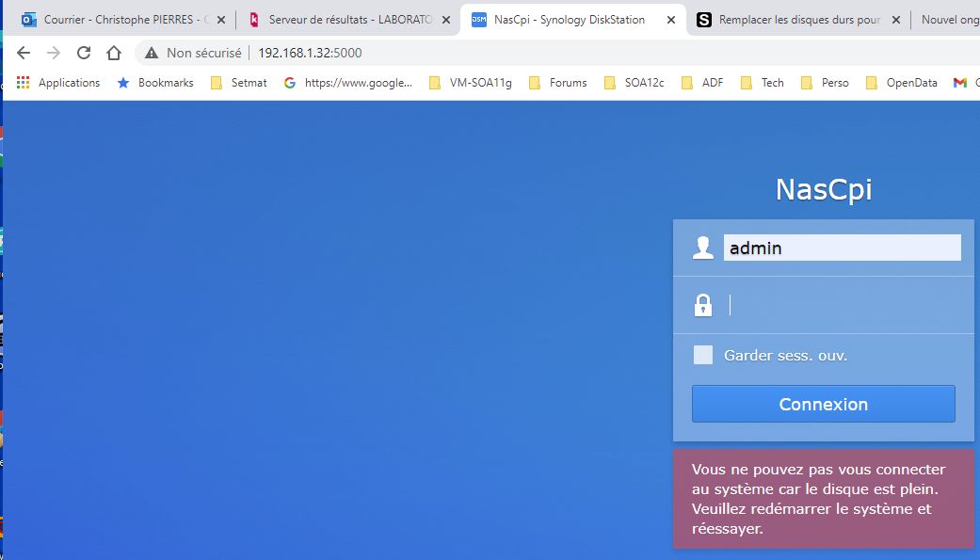Click the padlock password icon
This screenshot has height=560, width=980.
[703, 305]
